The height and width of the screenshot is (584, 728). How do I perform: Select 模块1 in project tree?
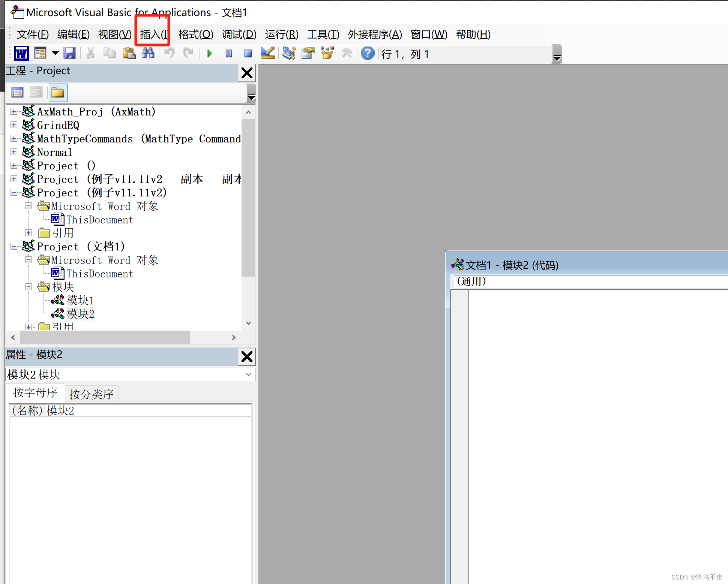pos(80,300)
